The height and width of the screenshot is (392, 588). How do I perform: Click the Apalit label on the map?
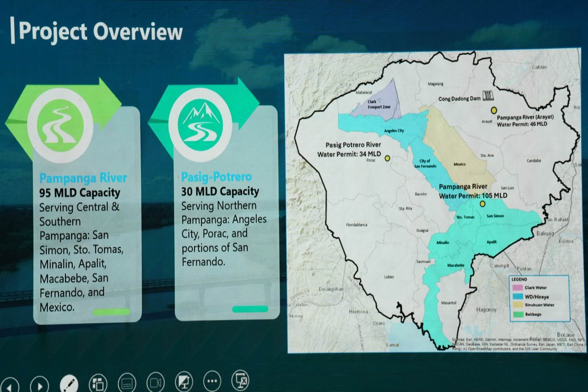pos(492,242)
